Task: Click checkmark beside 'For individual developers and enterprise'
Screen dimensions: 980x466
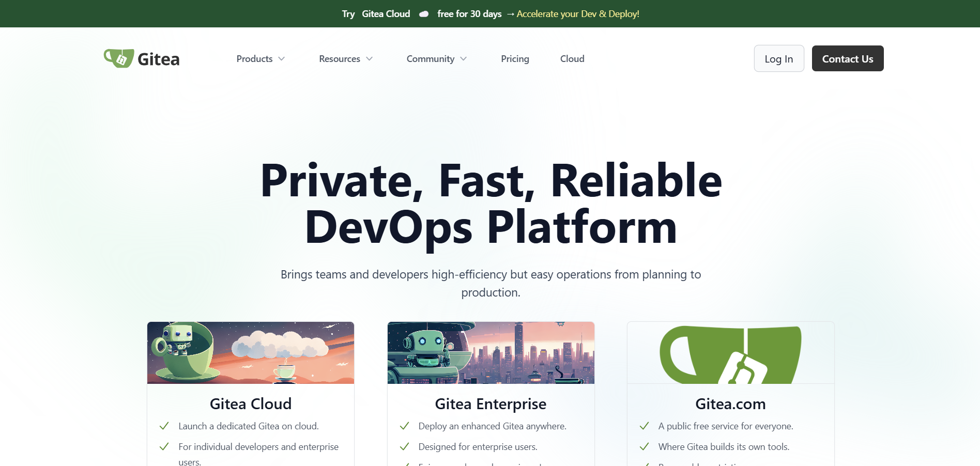Action: pos(164,447)
